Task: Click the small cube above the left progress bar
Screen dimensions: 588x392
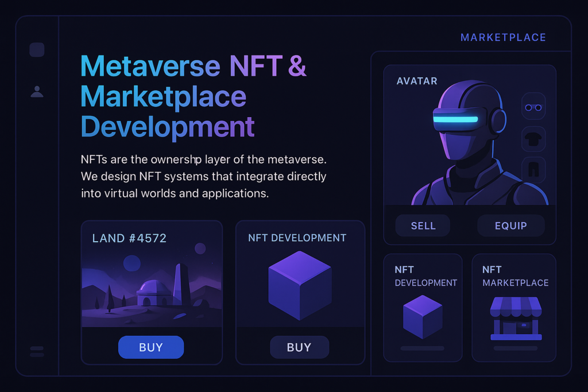Action: click(423, 317)
